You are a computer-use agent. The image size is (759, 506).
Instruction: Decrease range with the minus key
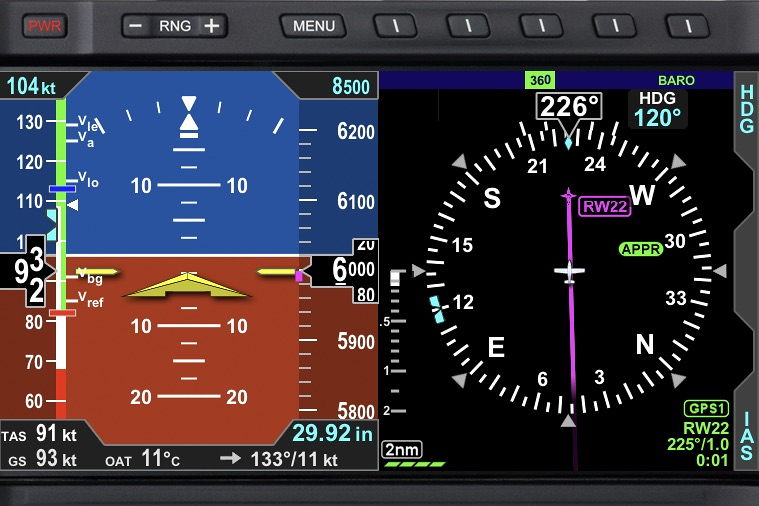coord(137,26)
